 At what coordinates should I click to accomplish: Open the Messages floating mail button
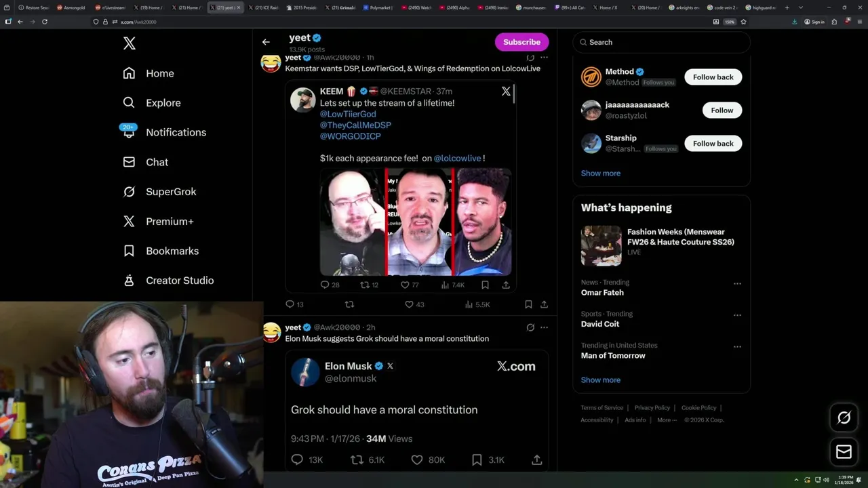click(x=844, y=451)
